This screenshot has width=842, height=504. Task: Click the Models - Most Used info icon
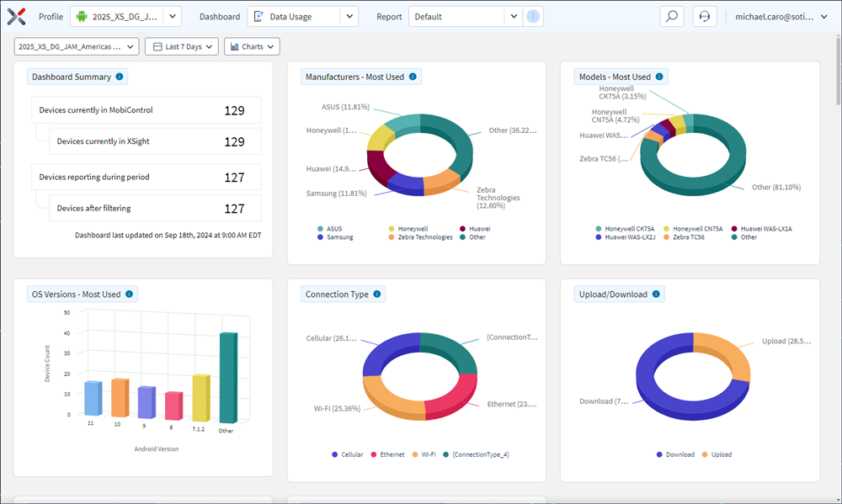659,77
